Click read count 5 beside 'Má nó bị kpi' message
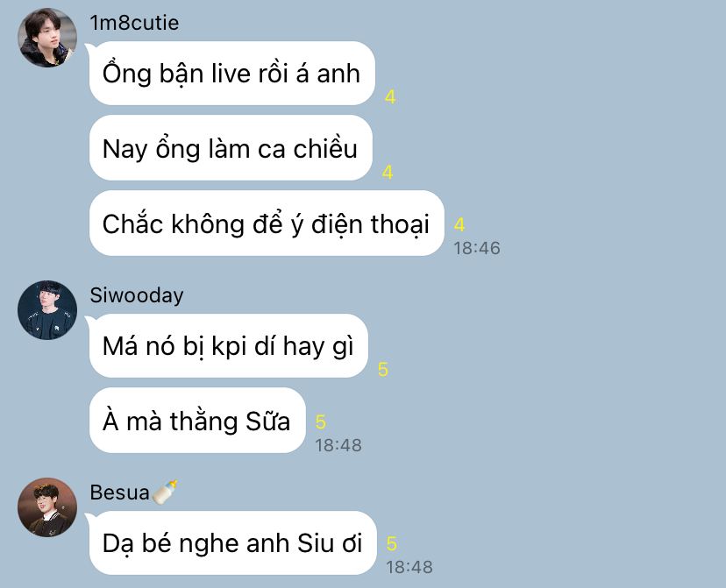 [383, 369]
